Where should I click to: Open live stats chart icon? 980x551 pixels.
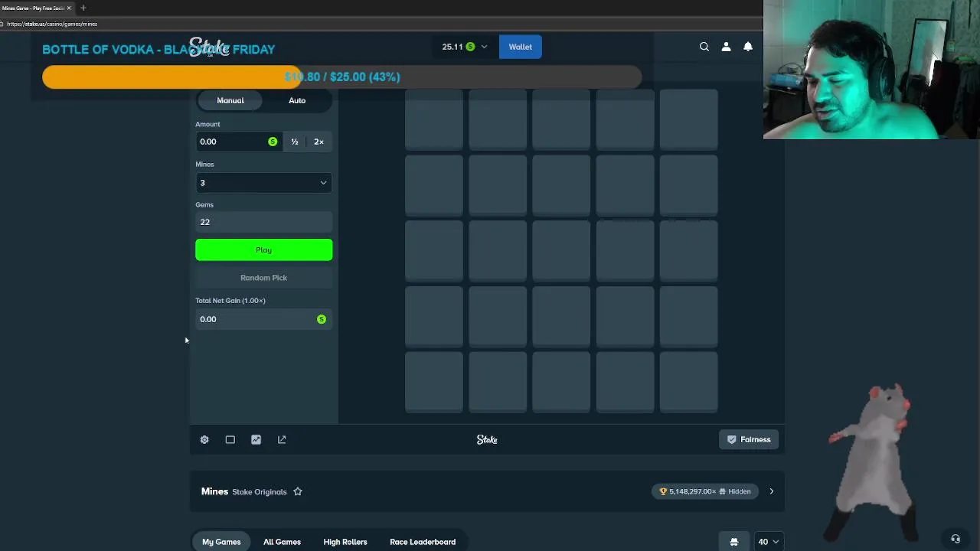(256, 439)
